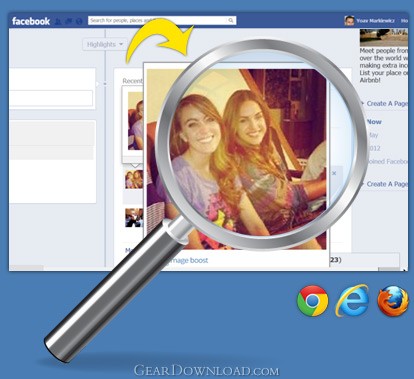This screenshot has height=379, width=414.
Task: Open the notifications globe icon
Action: tap(79, 21)
